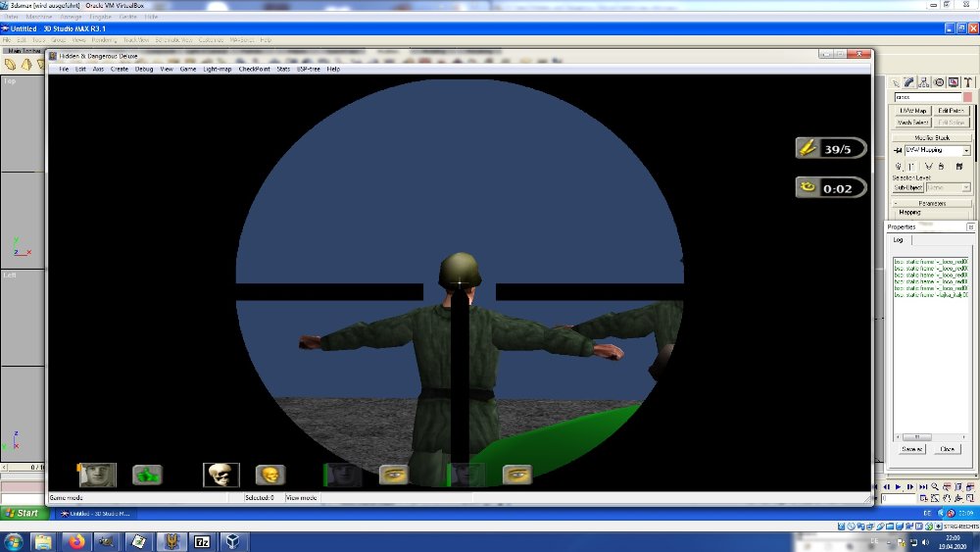The width and height of the screenshot is (980, 552).
Task: Open the Help menu of the editor
Action: 333,70
